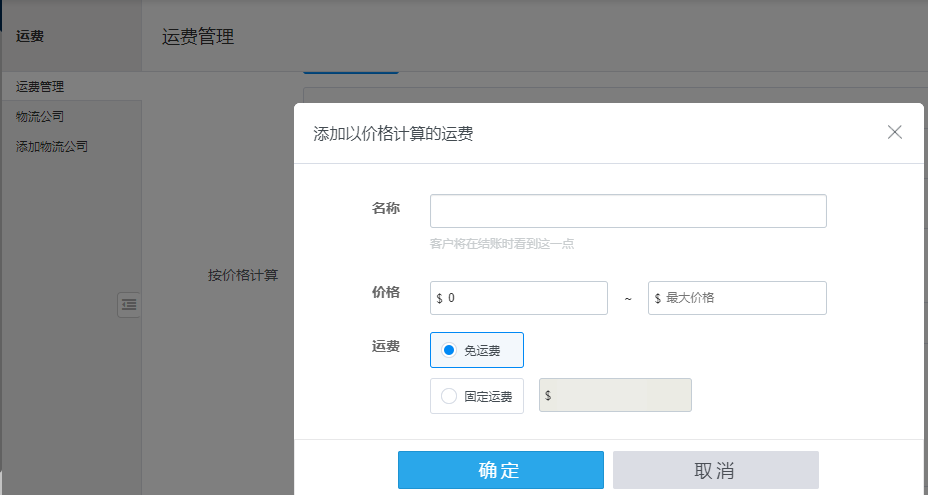
Task: Click the 运费 sidebar section header
Action: [30, 37]
